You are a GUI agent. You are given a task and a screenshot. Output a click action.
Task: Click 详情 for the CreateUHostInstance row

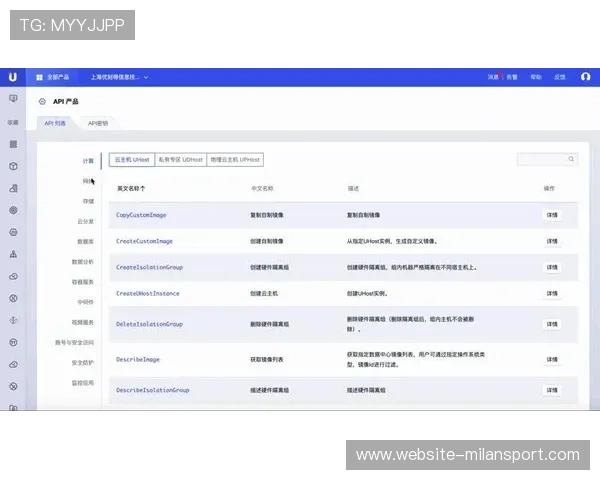coord(552,294)
